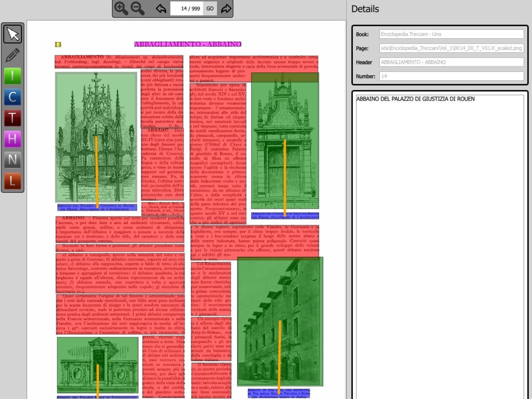Select the red text block starting 'Col Rinascimento'
Image resolution: width=532 pixels, height=399 pixels.
pyautogui.click(x=211, y=289)
